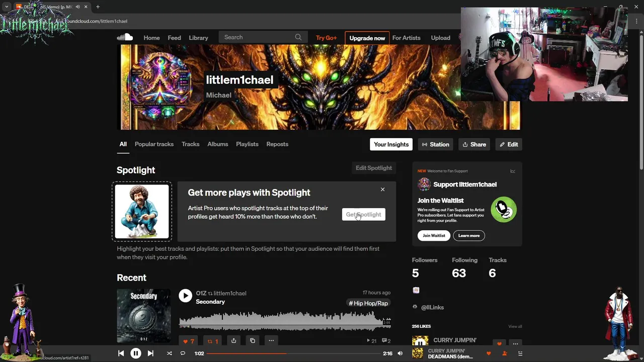This screenshot has width=644, height=362.
Task: Open the next-up queue icon
Action: click(x=520, y=353)
